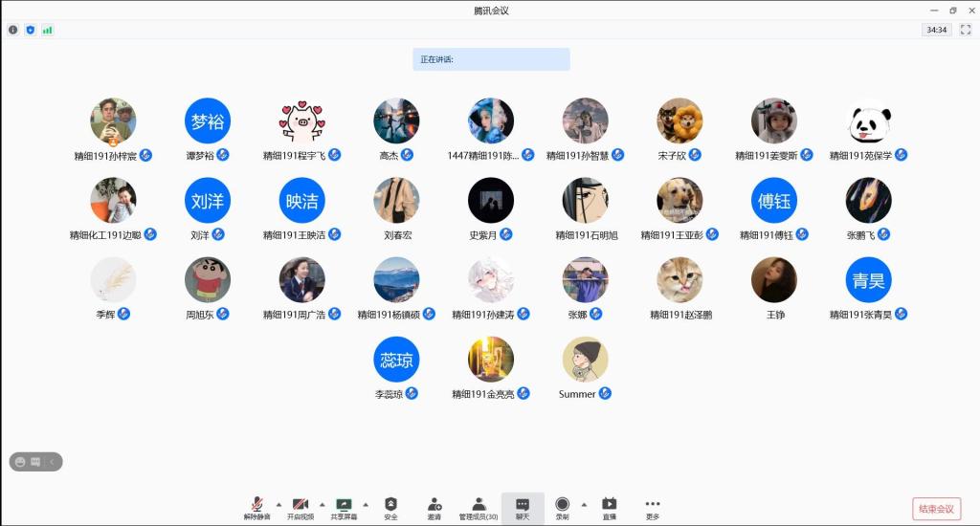Click the 邀请 invite icon
980x526 pixels.
(x=434, y=508)
